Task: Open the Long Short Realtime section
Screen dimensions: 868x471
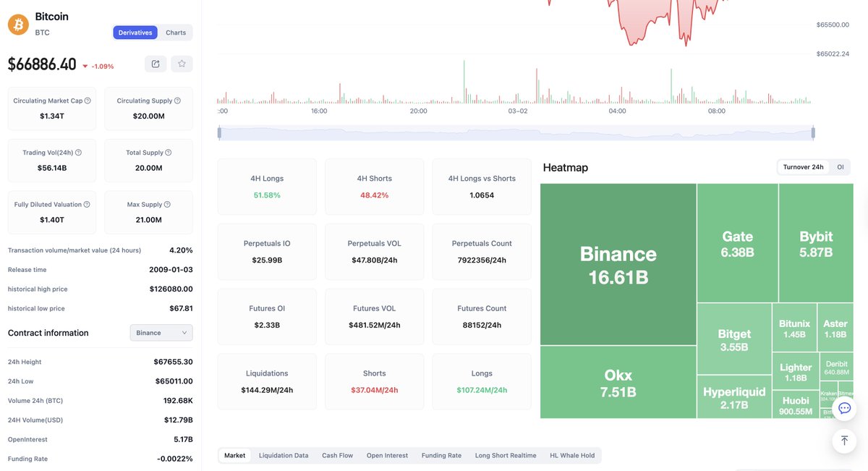Action: pos(505,455)
